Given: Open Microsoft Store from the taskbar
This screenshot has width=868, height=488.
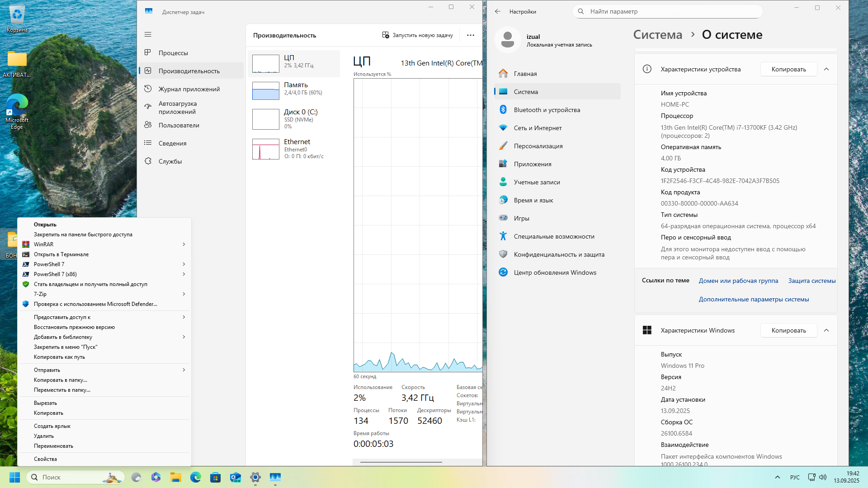Looking at the screenshot, I should pos(215,477).
